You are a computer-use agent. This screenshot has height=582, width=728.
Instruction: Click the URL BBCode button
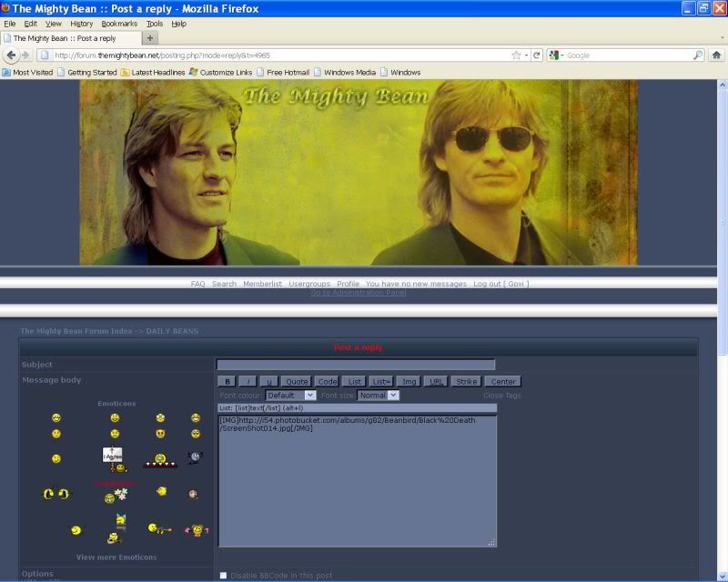[436, 382]
